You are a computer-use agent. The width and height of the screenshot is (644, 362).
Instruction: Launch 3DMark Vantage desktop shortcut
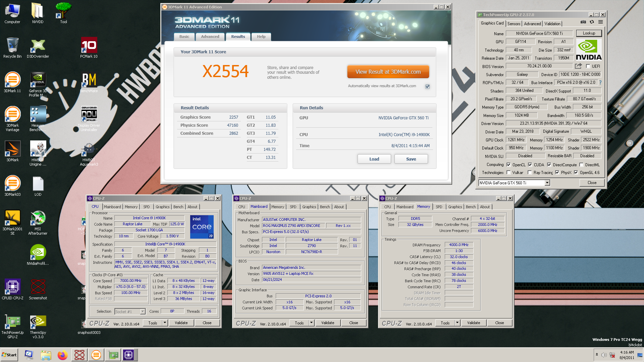click(12, 119)
